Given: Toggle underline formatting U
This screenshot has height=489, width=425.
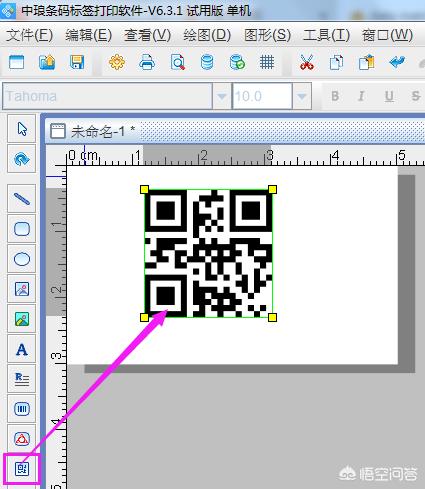Looking at the screenshot, I should [389, 96].
